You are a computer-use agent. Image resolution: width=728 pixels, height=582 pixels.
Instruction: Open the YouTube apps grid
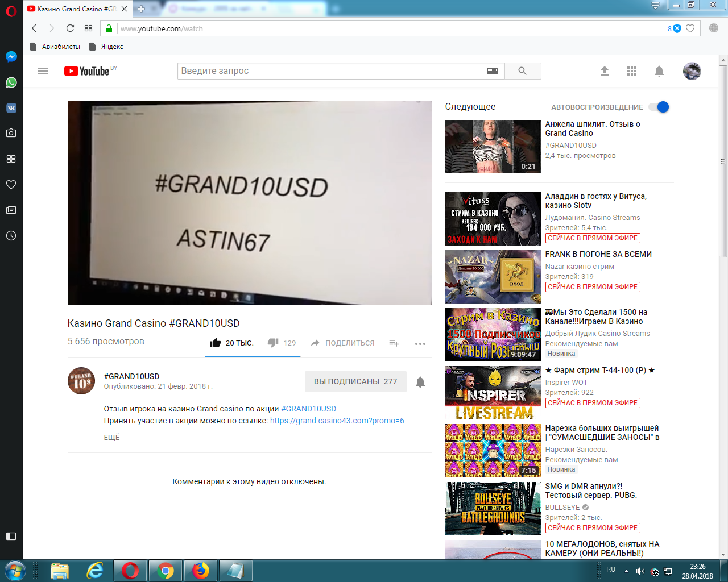click(x=632, y=71)
